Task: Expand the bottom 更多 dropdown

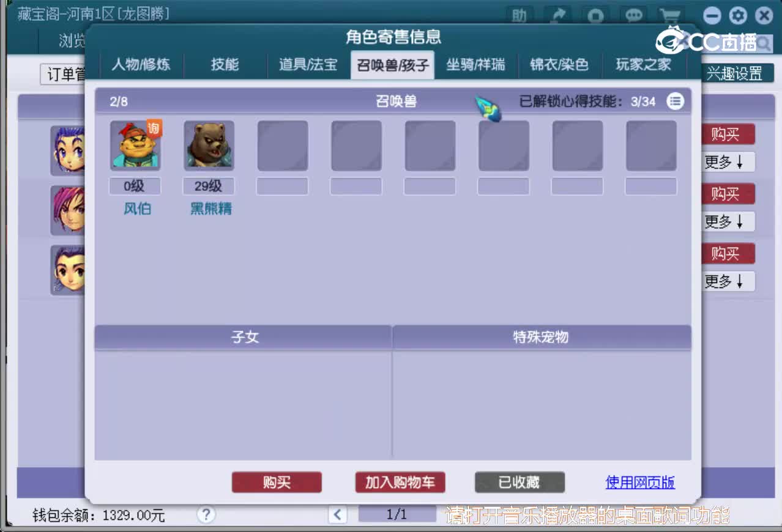Action: point(728,281)
